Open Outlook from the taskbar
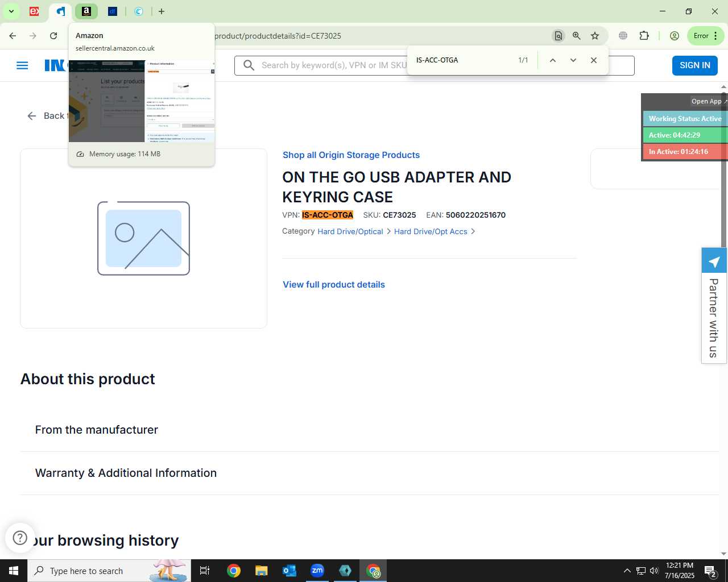Viewport: 728px width, 582px height. [x=289, y=571]
